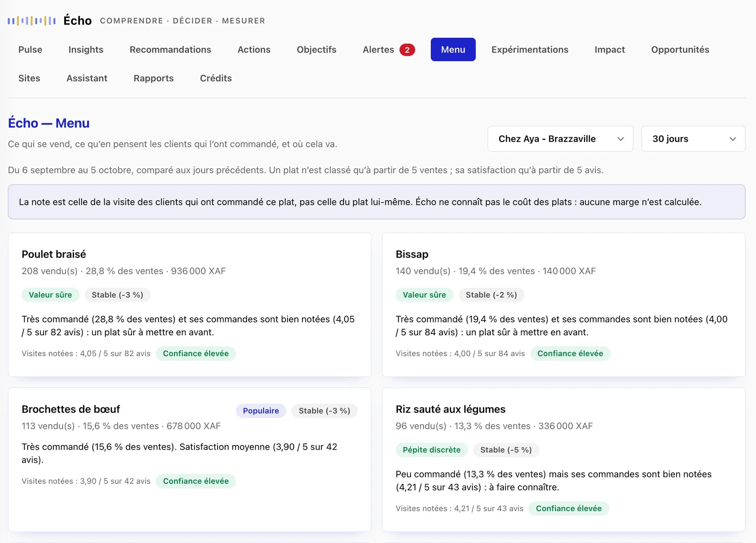Click '140 vendu(s)' stats line for Bissap
Screen dimensions: 756x543
(496, 271)
